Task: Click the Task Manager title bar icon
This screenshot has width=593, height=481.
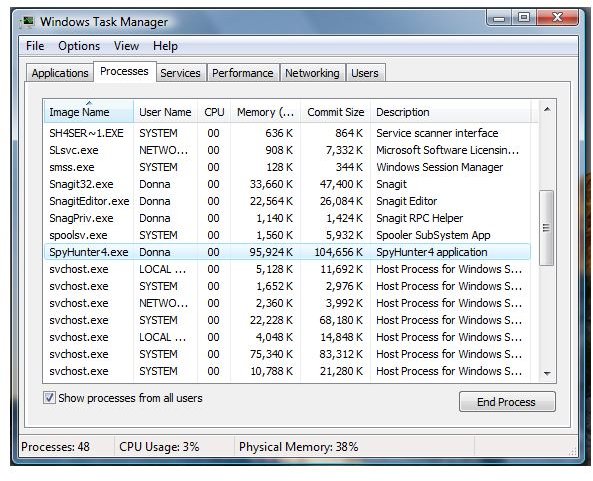Action: [x=27, y=22]
